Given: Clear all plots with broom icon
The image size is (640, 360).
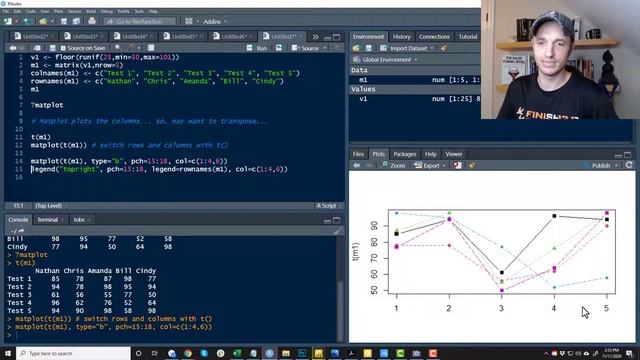Looking at the screenshot, I should pos(471,165).
